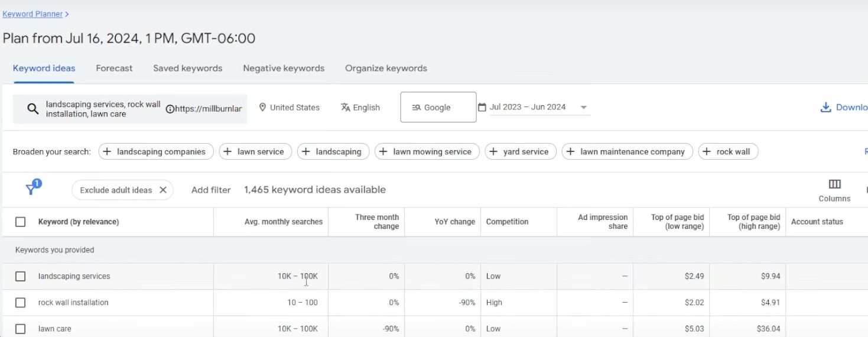Tick the select-all keywords checkbox

20,222
